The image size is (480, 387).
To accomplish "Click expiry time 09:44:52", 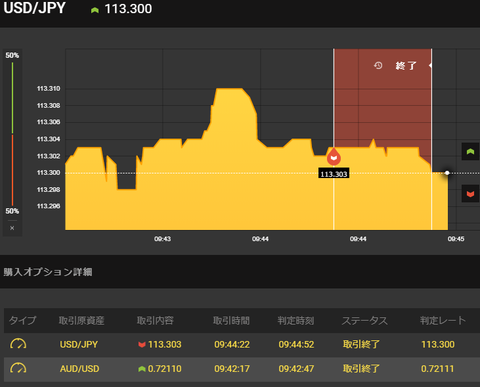I will coord(296,344).
